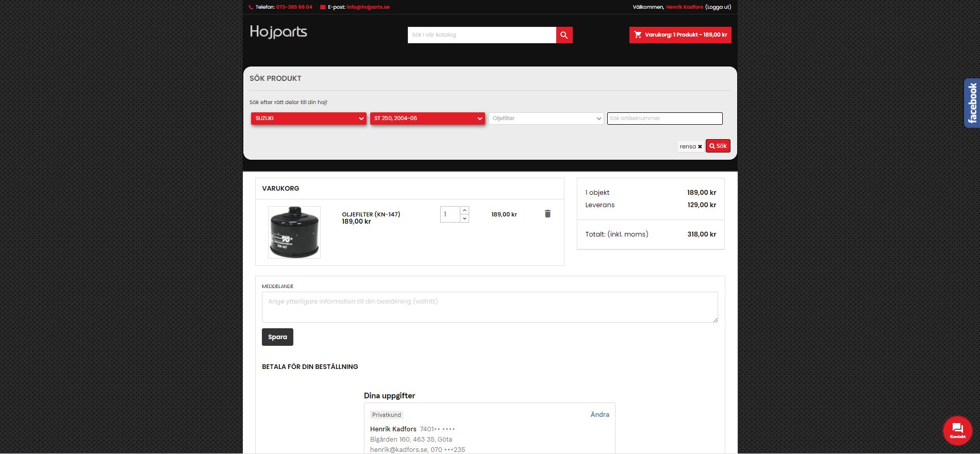Click the '1 objekt' summary label
Screen dimensions: 980x454
[597, 192]
